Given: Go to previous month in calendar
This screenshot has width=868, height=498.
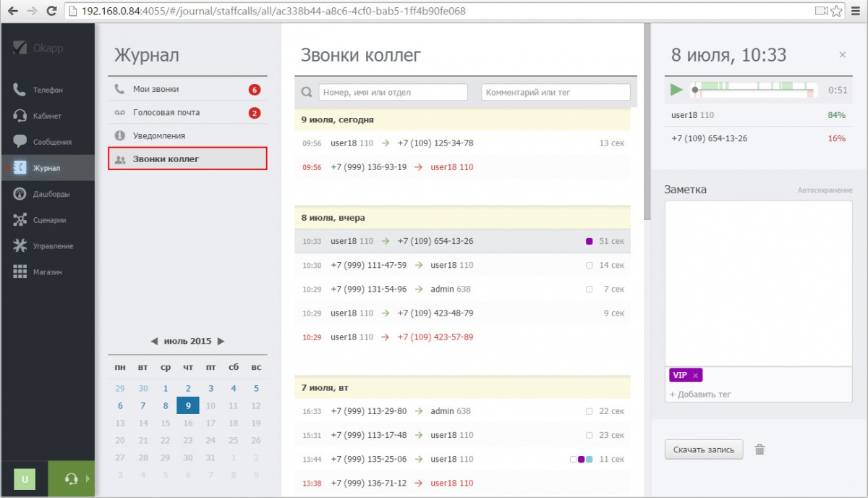Looking at the screenshot, I should click(154, 341).
